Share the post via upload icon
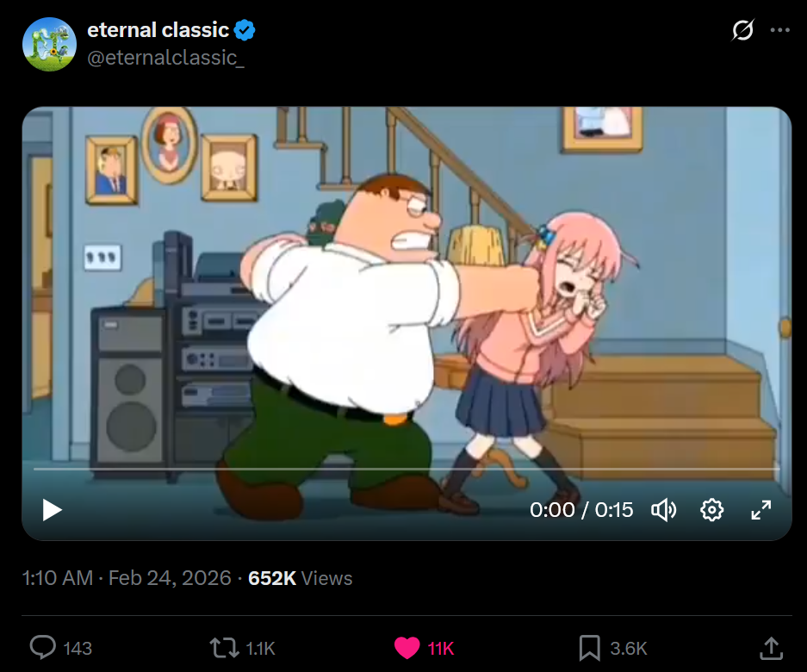The image size is (807, 672). click(x=771, y=648)
